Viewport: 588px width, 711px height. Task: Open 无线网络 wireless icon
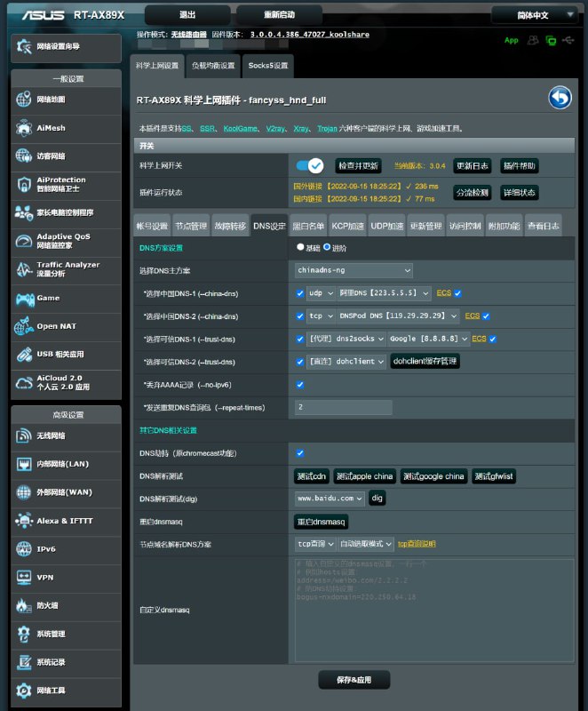[24, 435]
